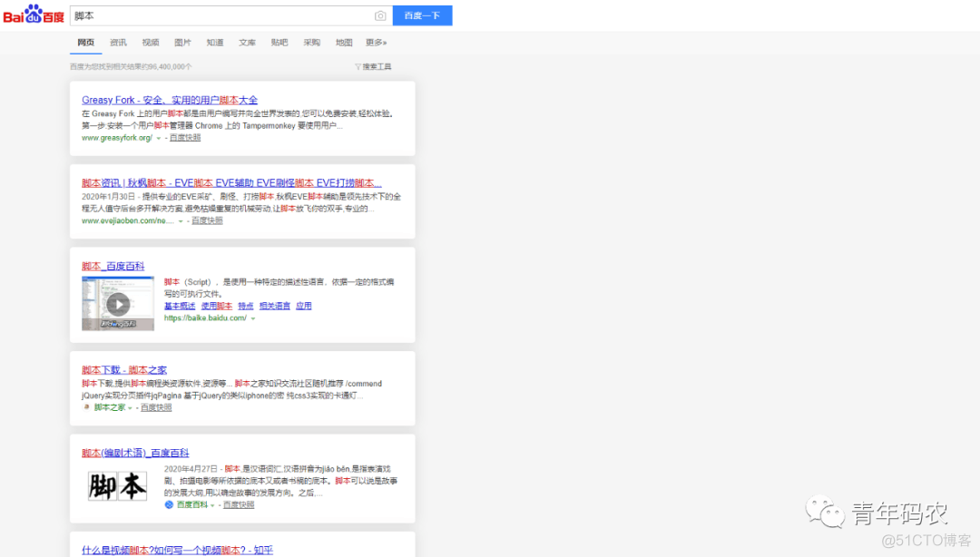Open the 脚本_百度百科 result title

(x=113, y=267)
